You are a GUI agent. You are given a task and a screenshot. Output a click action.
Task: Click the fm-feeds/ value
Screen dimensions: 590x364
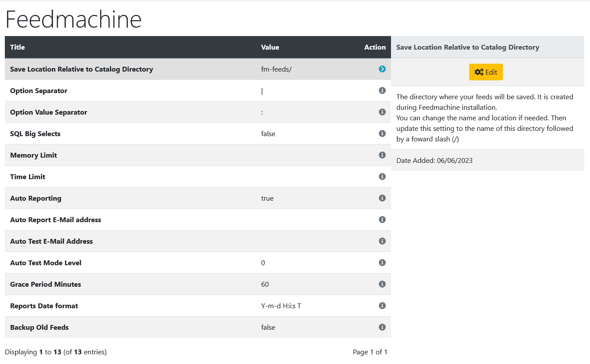click(x=276, y=69)
